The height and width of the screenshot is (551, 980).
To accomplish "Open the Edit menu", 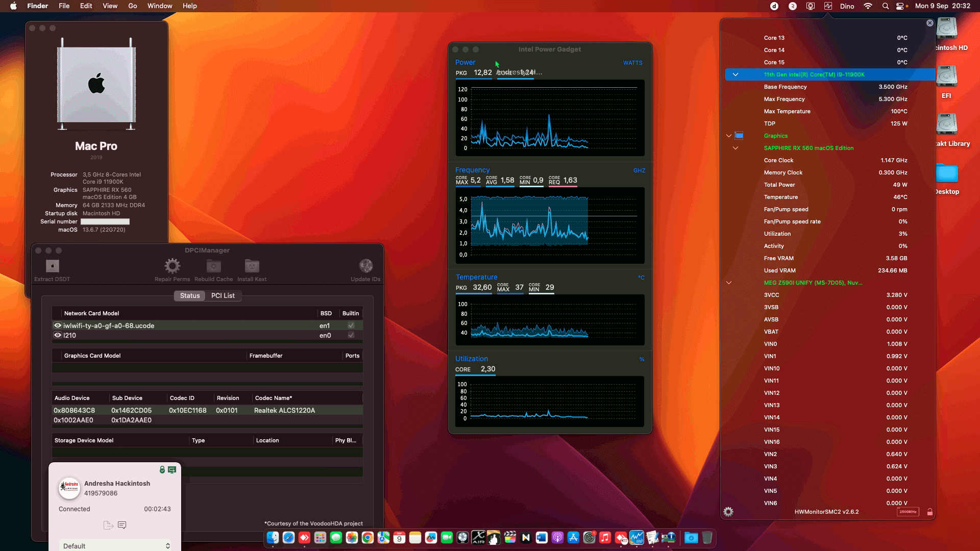I will pyautogui.click(x=86, y=6).
